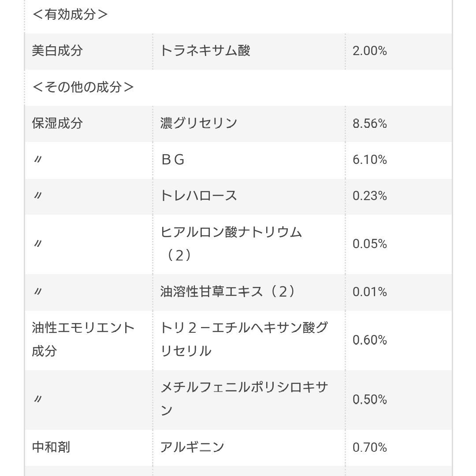Click the 6.10% concentration value

click(370, 160)
